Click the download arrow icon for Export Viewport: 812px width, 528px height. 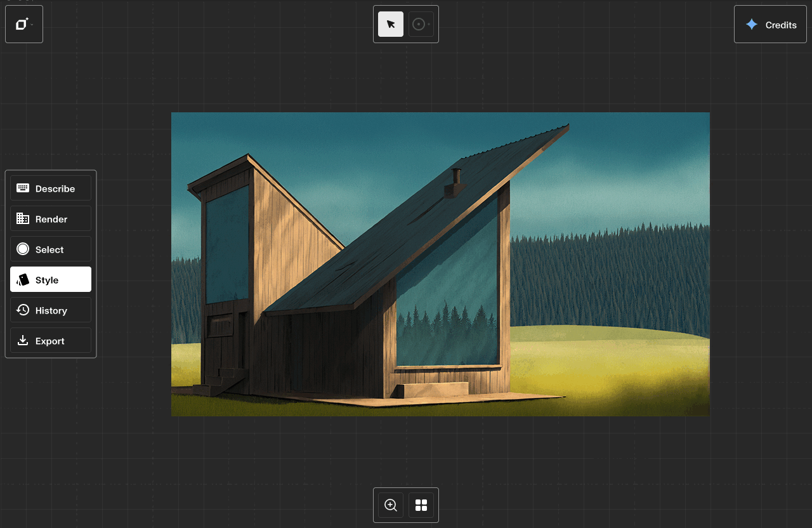pyautogui.click(x=23, y=340)
